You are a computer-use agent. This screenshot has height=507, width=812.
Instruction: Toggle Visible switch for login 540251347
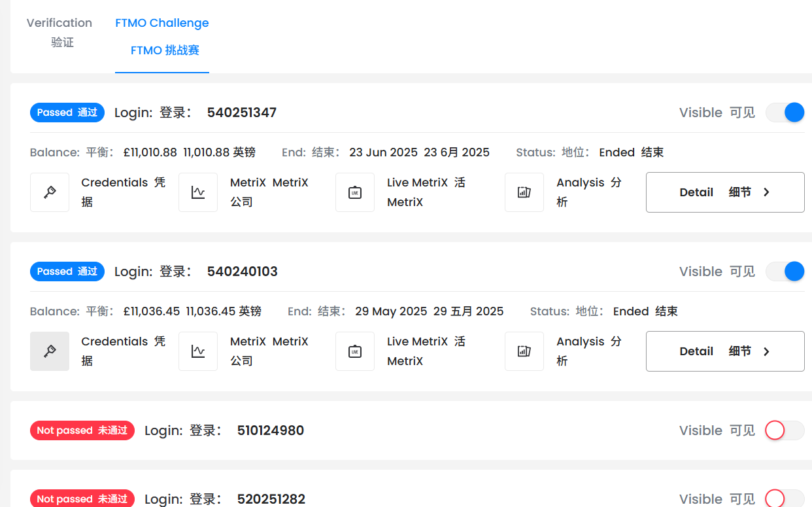tap(785, 113)
